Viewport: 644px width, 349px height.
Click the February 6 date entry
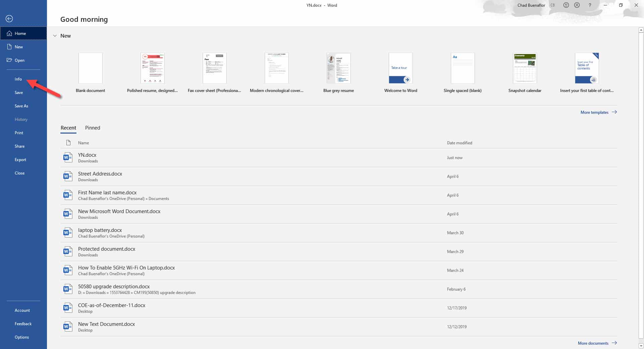[x=456, y=289]
